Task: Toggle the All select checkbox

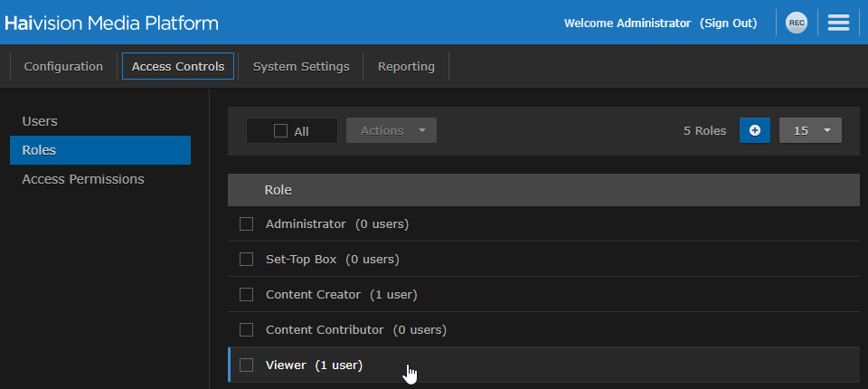Action: [x=280, y=131]
